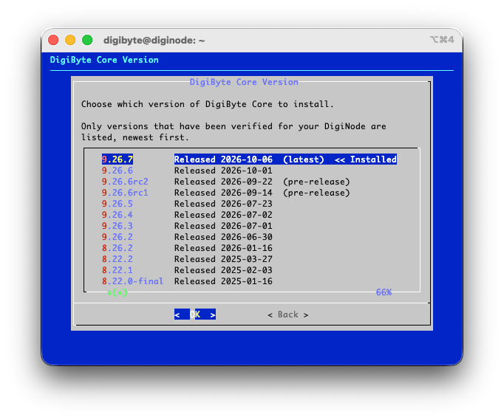This screenshot has width=504, height=420.
Task: Select version 8.22.0-final entry
Action: click(187, 281)
